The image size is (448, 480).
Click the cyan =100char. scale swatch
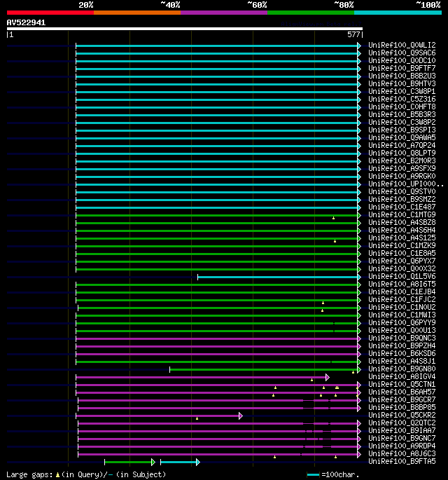[313, 475]
